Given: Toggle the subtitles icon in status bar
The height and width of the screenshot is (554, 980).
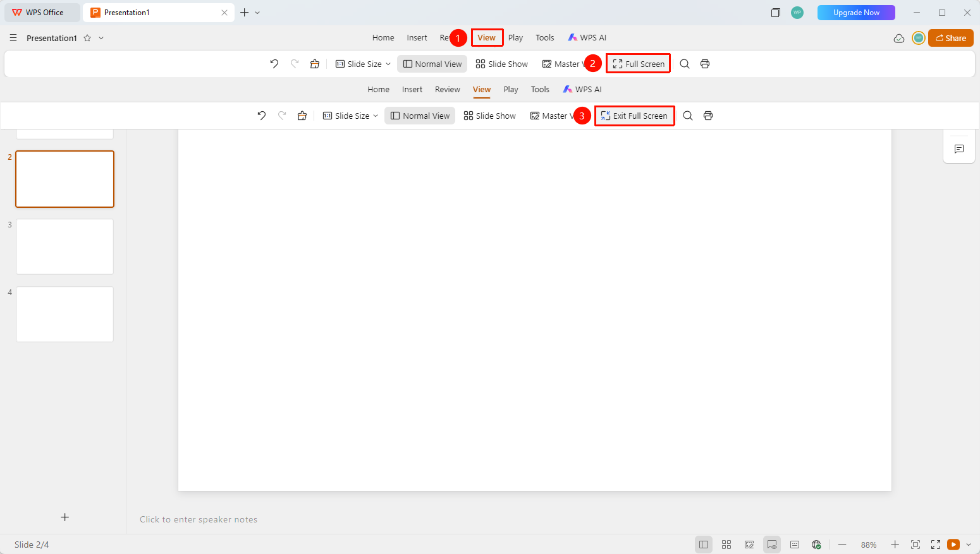Looking at the screenshot, I should coord(795,545).
